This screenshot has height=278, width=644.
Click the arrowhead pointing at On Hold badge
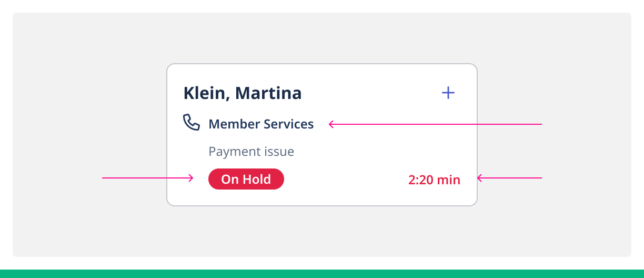[192, 178]
